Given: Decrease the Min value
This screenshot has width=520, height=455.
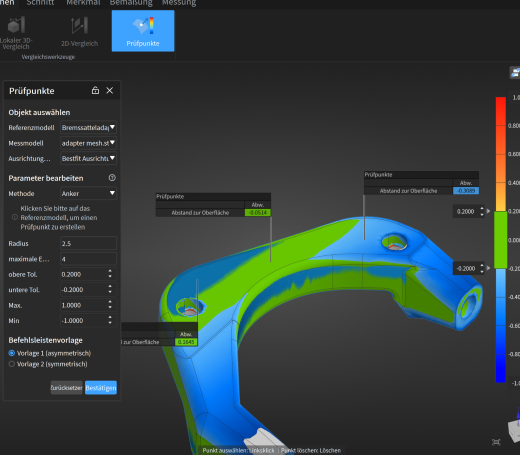Looking at the screenshot, I should point(110,323).
